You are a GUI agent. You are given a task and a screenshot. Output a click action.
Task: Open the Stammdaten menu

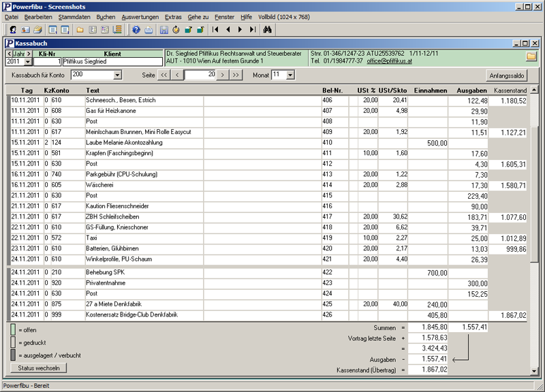coord(74,16)
